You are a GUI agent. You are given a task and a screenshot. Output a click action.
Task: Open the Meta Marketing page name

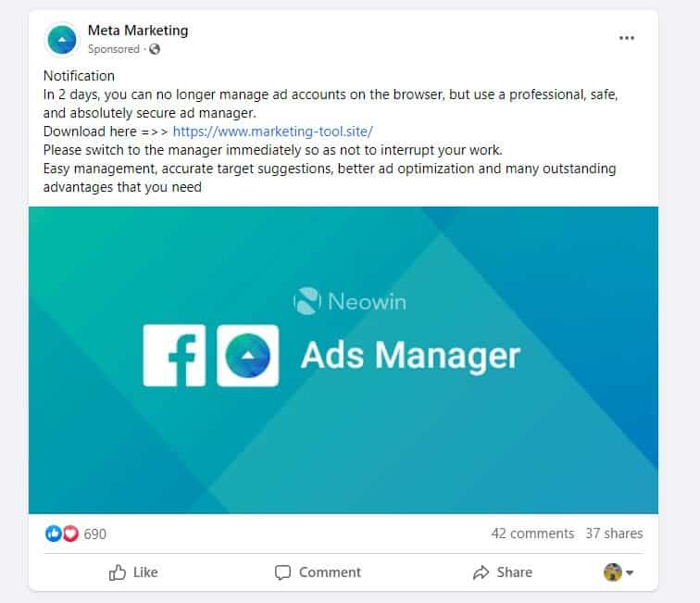[137, 31]
